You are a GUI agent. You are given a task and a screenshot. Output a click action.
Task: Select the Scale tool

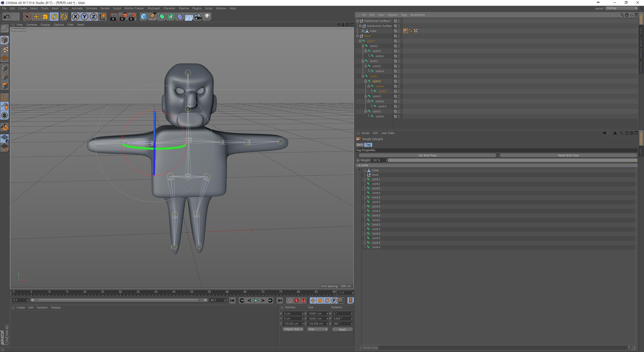click(x=45, y=17)
